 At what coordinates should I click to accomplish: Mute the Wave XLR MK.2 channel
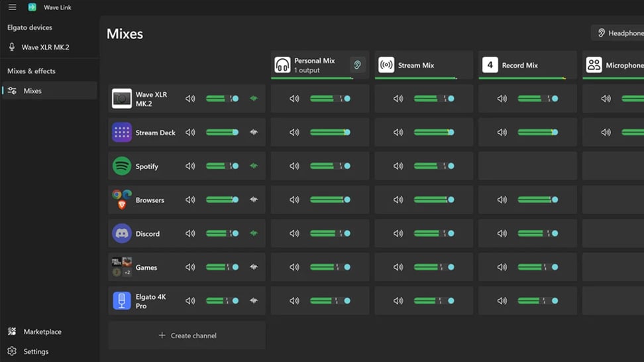tap(190, 99)
